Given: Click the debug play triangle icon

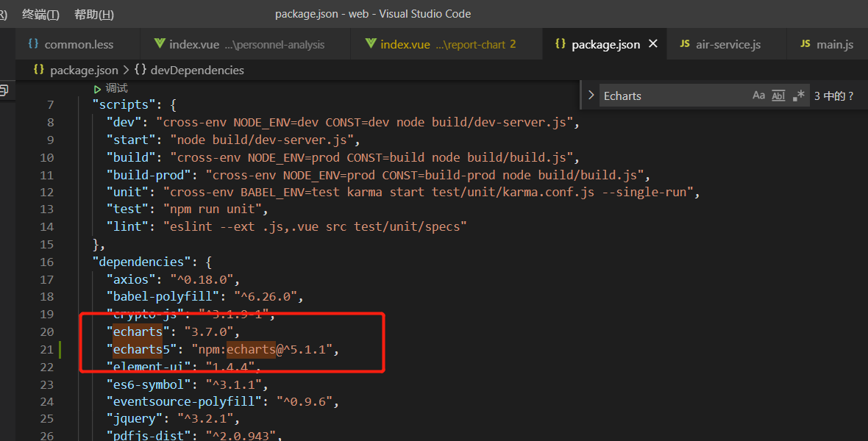Looking at the screenshot, I should [x=97, y=88].
